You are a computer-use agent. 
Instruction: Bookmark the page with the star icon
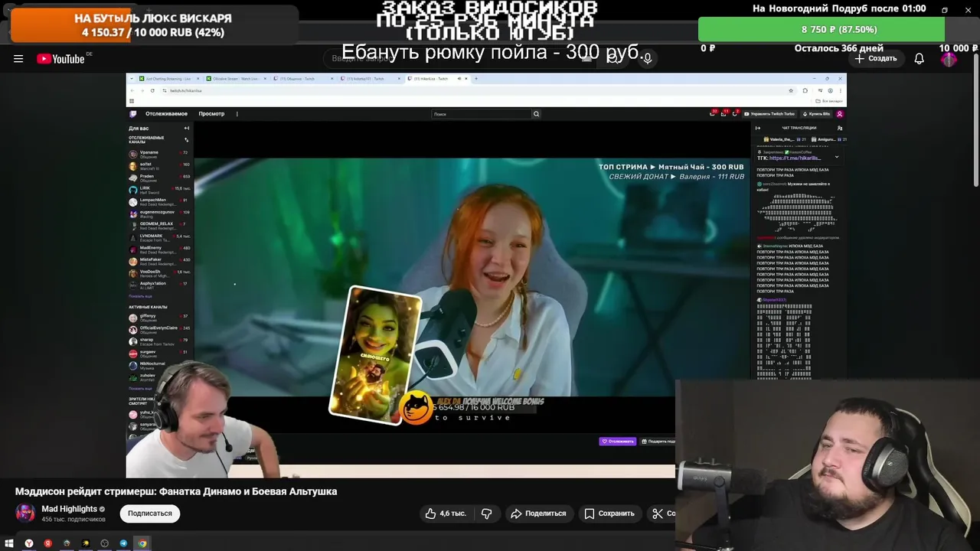[x=791, y=90]
